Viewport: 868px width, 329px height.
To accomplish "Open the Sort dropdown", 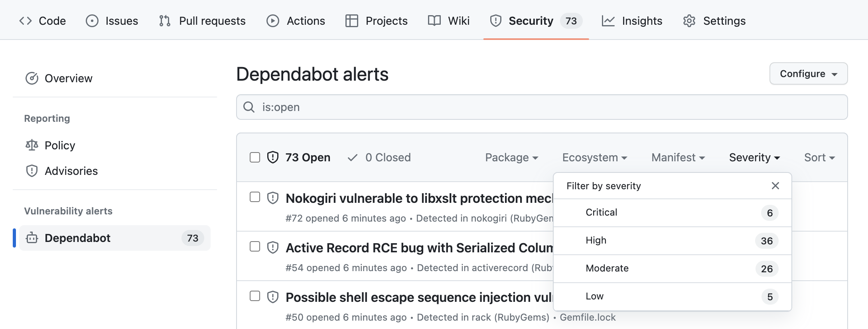I will tap(819, 158).
